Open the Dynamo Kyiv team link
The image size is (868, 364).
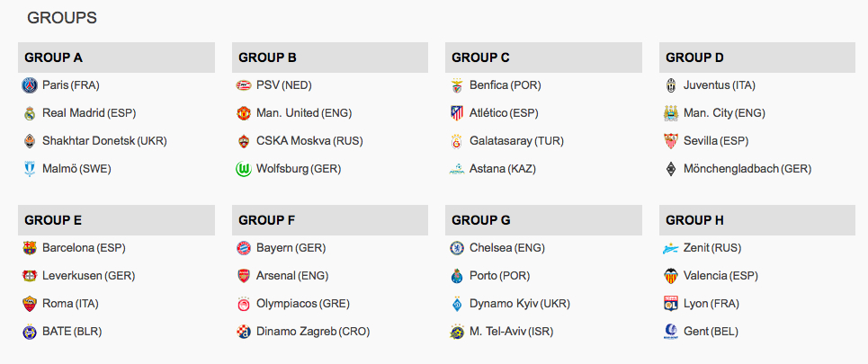click(520, 304)
